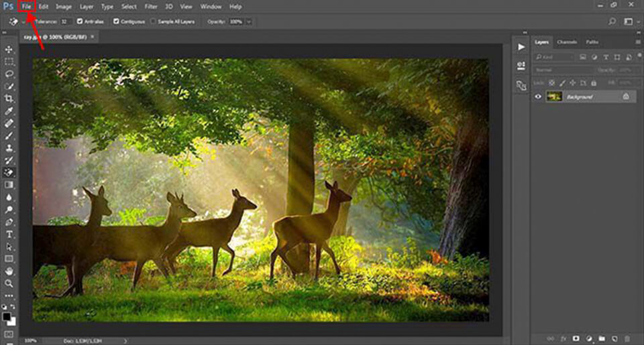Open the File menu
The width and height of the screenshot is (644, 345).
pos(26,7)
